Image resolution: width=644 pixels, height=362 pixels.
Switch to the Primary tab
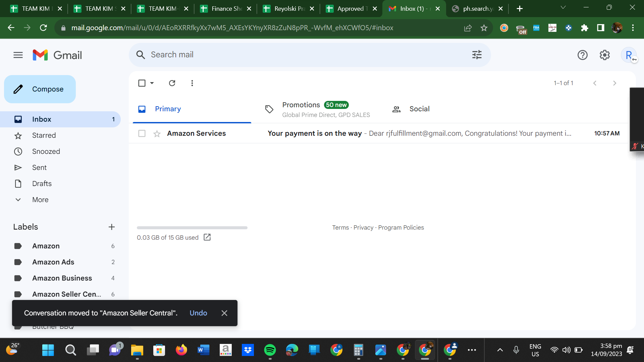[x=192, y=109]
